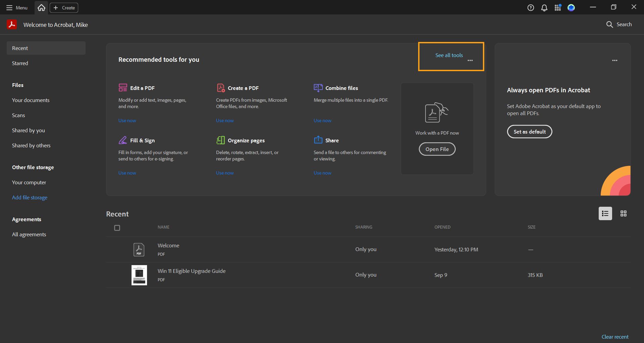Click the Home icon in top bar

tap(41, 8)
